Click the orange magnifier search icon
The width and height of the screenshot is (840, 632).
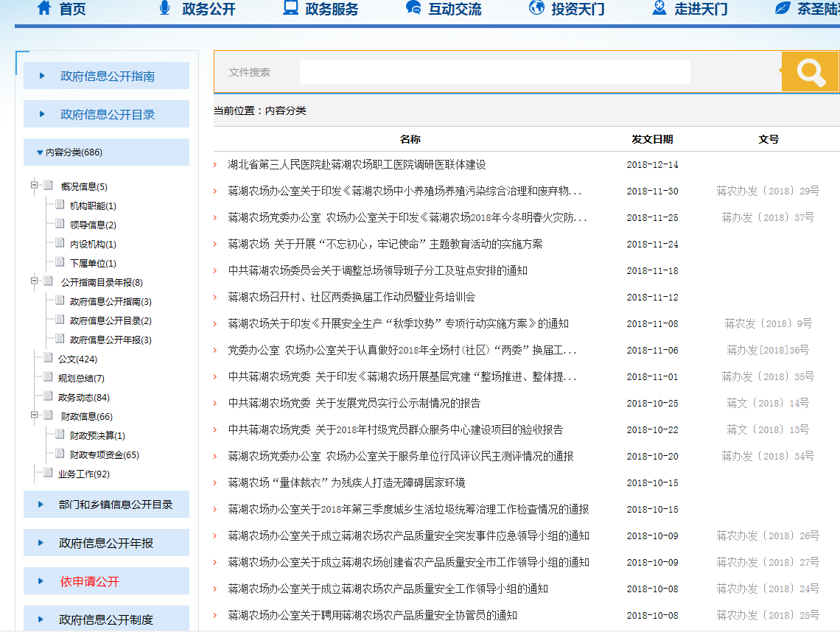click(x=810, y=71)
